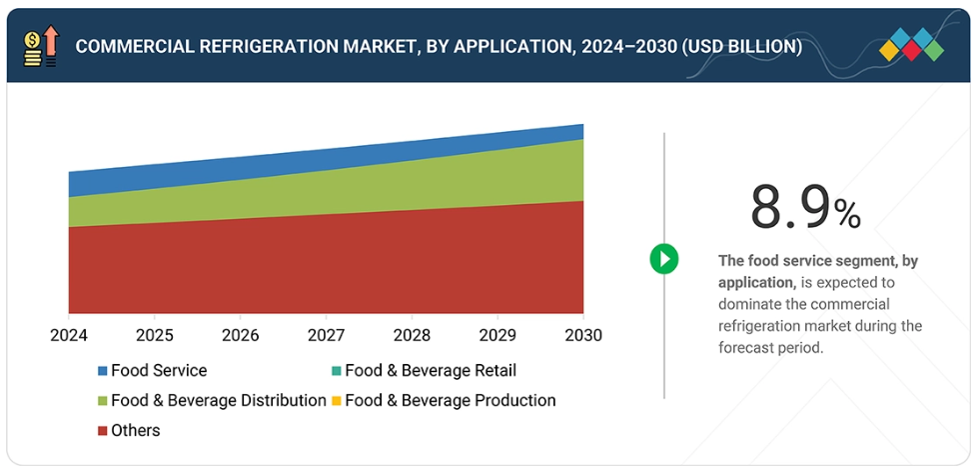Click the red Others area in chart
This screenshot has width=980, height=470.
(327, 265)
